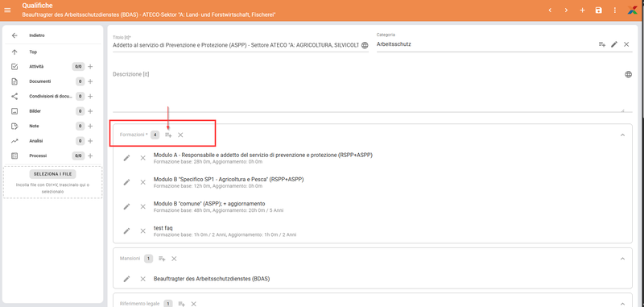This screenshot has width=644, height=307.
Task: Open the hamburger main menu
Action: click(7, 10)
